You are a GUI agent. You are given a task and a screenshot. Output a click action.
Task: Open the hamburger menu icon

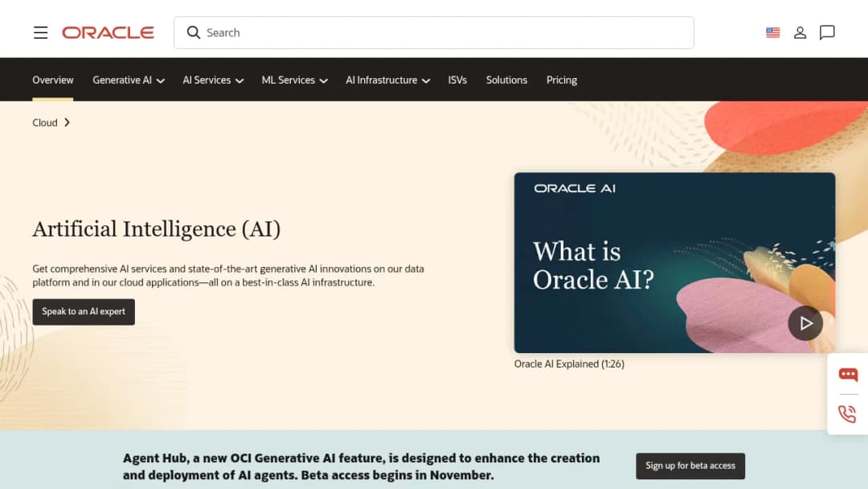pyautogui.click(x=40, y=33)
